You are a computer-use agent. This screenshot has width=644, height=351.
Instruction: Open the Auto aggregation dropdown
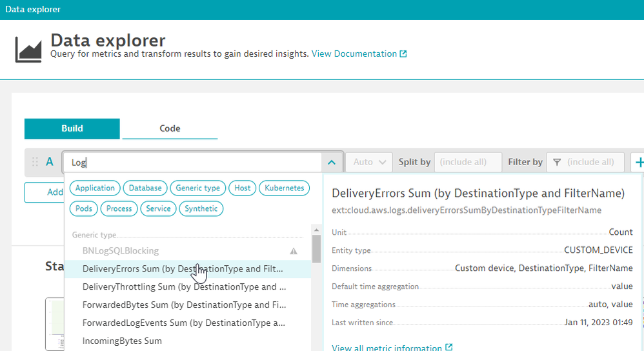point(369,162)
